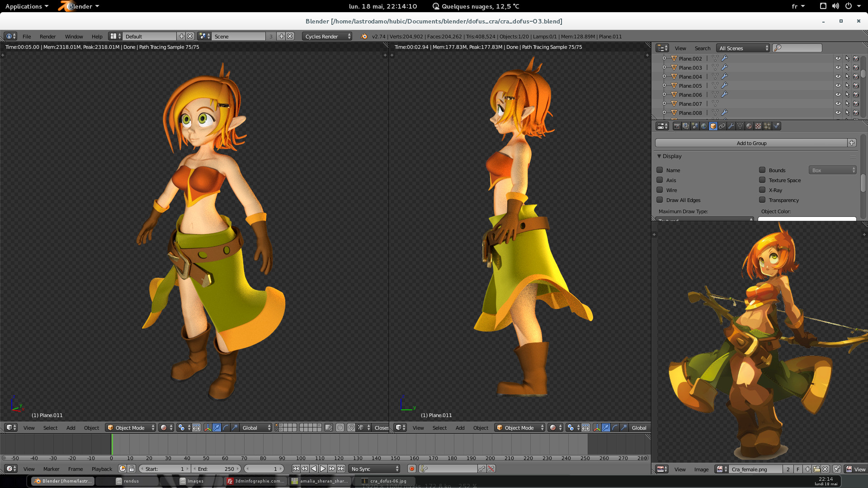The image size is (868, 488).
Task: Open Object Mode dropdown in right viewport
Action: click(x=520, y=427)
